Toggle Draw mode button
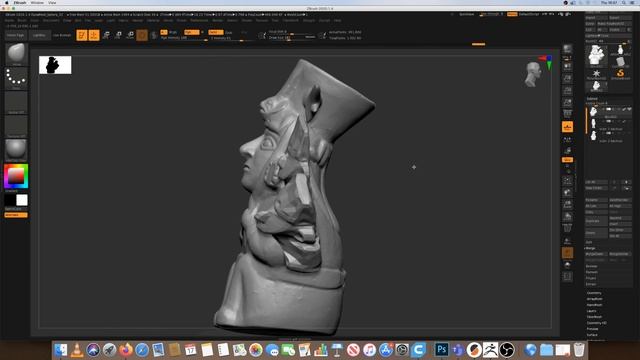640x360 pixels. click(94, 35)
